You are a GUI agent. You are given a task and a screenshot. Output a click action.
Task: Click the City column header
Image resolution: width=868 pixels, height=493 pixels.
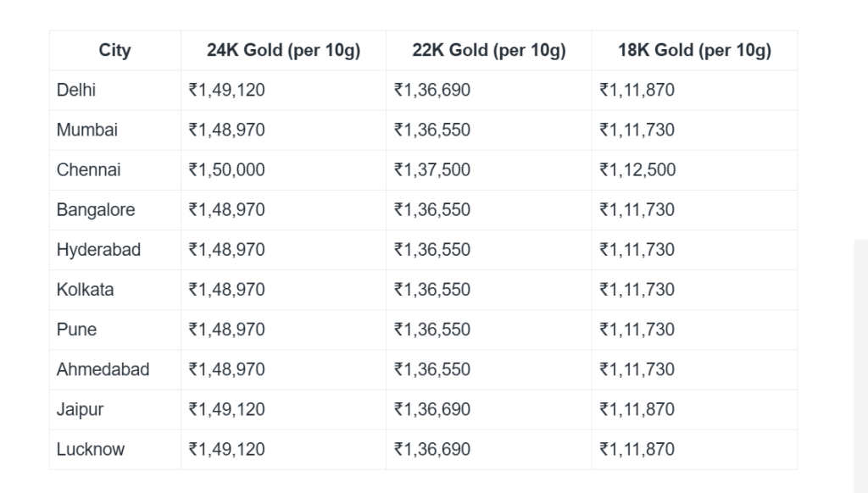click(x=114, y=51)
